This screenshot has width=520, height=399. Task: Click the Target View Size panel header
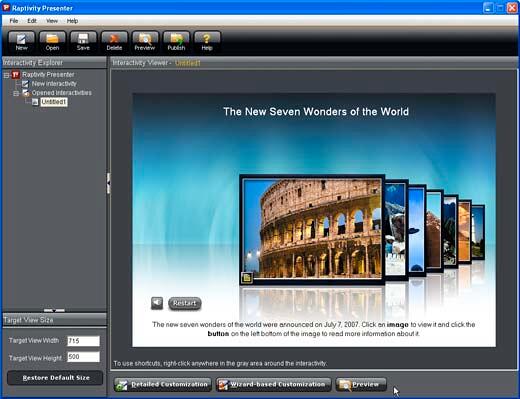(x=54, y=320)
